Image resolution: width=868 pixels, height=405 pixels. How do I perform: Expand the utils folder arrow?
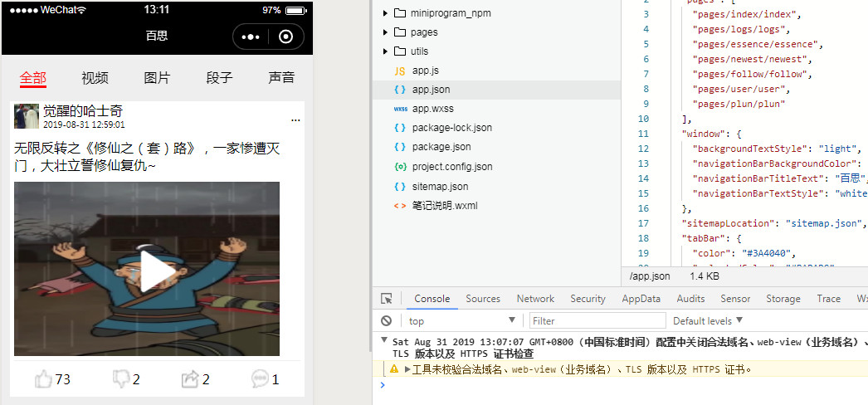[x=385, y=51]
